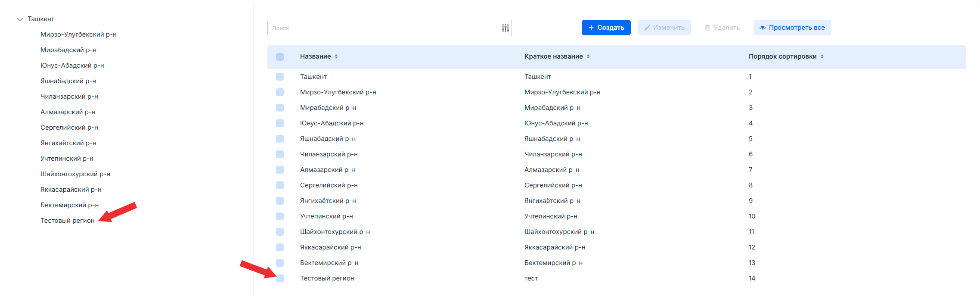This screenshot has width=980, height=296.
Task: Click Ташкент in the Название column
Action: click(313, 77)
